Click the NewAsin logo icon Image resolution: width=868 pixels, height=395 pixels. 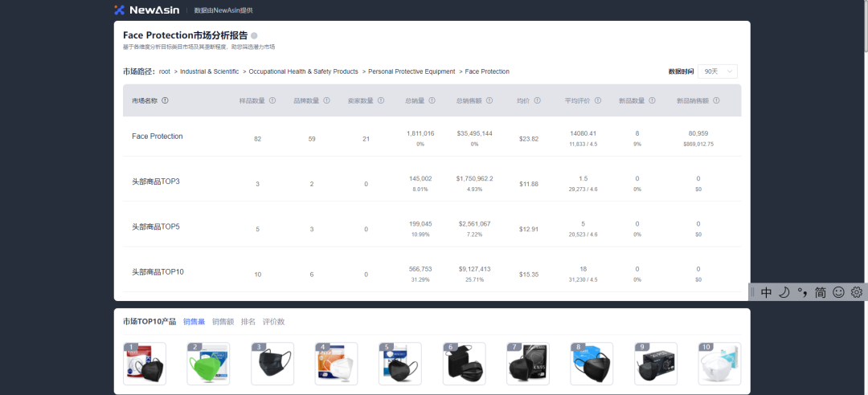pyautogui.click(x=120, y=10)
